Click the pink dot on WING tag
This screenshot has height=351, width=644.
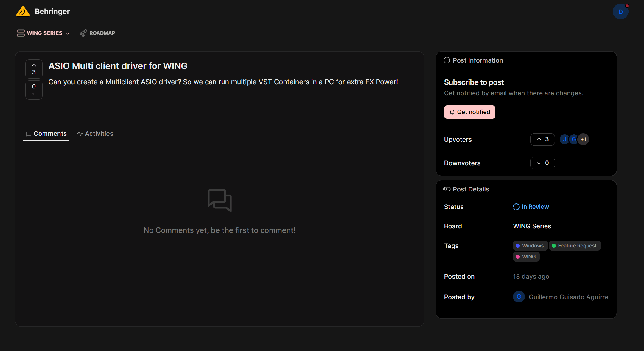(x=518, y=257)
